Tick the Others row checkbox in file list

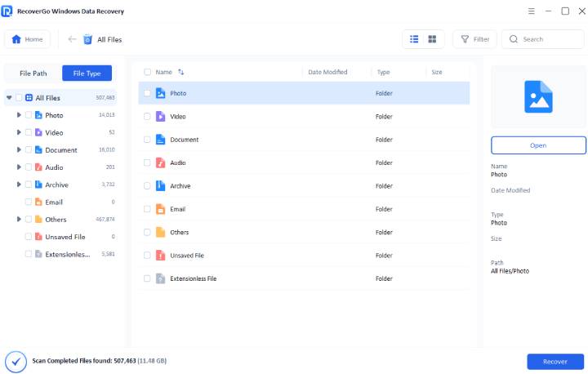point(147,232)
